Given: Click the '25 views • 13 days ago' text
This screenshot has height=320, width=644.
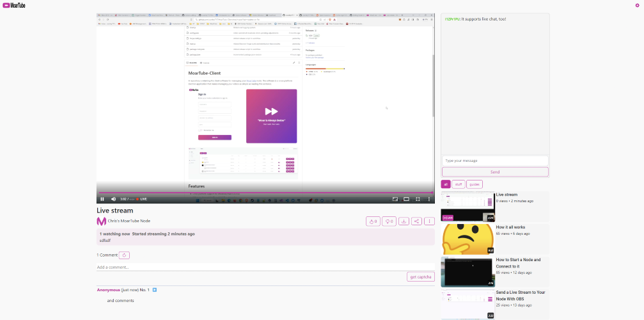Looking at the screenshot, I should tap(514, 305).
